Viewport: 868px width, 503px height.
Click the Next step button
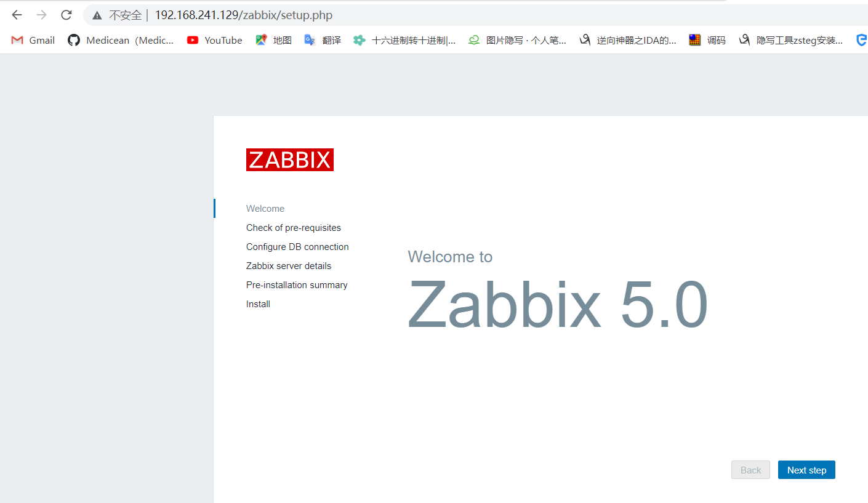(x=806, y=470)
